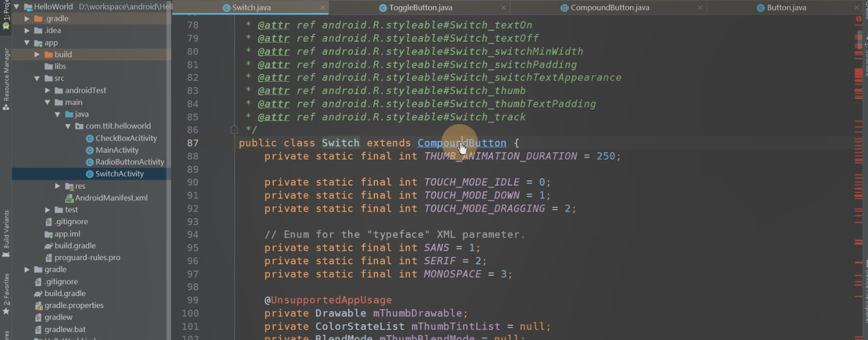Click line number 93 in the gutter
This screenshot has width=868, height=340.
coord(192,221)
